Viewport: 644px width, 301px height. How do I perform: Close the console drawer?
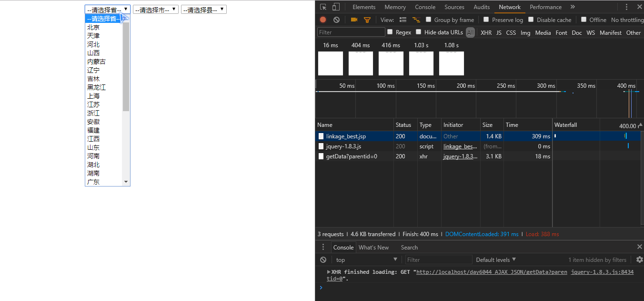(640, 247)
